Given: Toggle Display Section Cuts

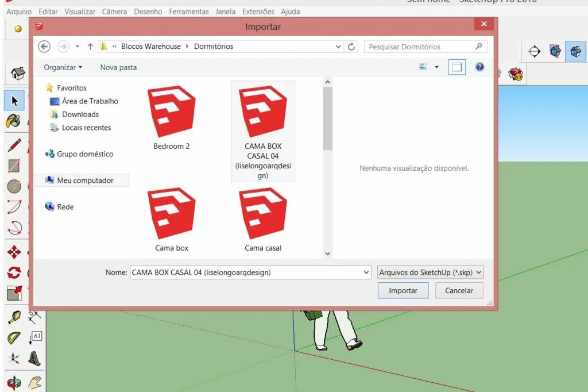Looking at the screenshot, I should pyautogui.click(x=575, y=51).
